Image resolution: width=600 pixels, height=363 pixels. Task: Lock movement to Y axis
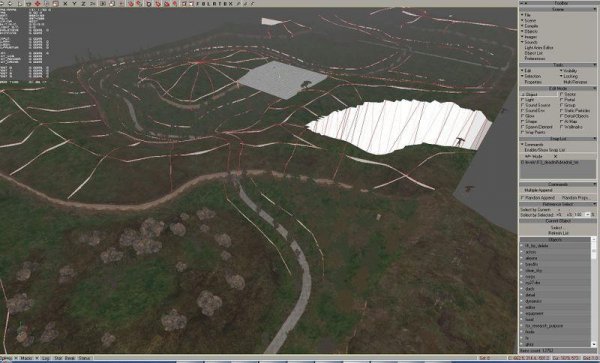(75, 3)
